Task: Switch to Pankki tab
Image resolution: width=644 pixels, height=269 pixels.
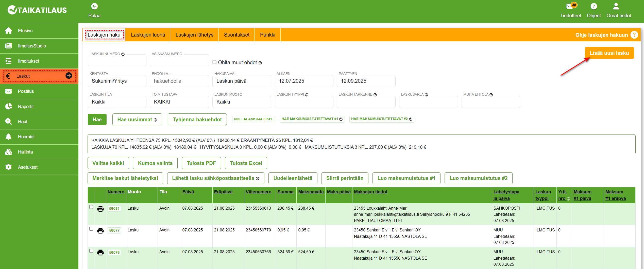Action: pyautogui.click(x=267, y=35)
